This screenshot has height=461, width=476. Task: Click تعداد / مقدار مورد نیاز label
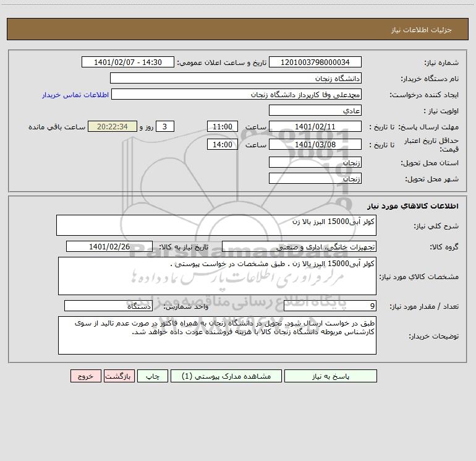click(x=424, y=307)
